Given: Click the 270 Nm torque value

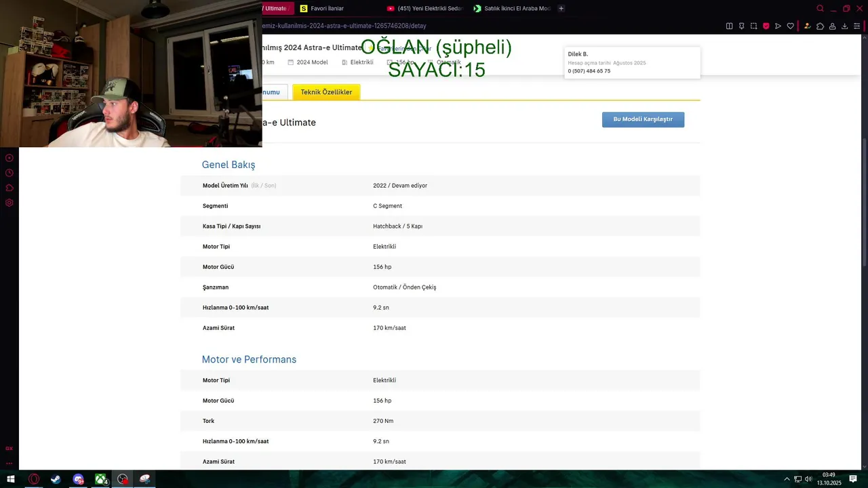Looking at the screenshot, I should 383,421.
